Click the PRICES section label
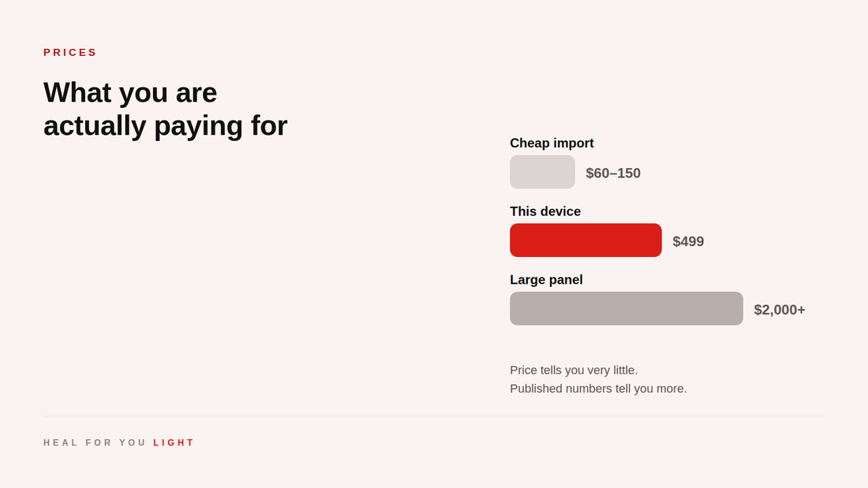The height and width of the screenshot is (488, 868). 69,53
